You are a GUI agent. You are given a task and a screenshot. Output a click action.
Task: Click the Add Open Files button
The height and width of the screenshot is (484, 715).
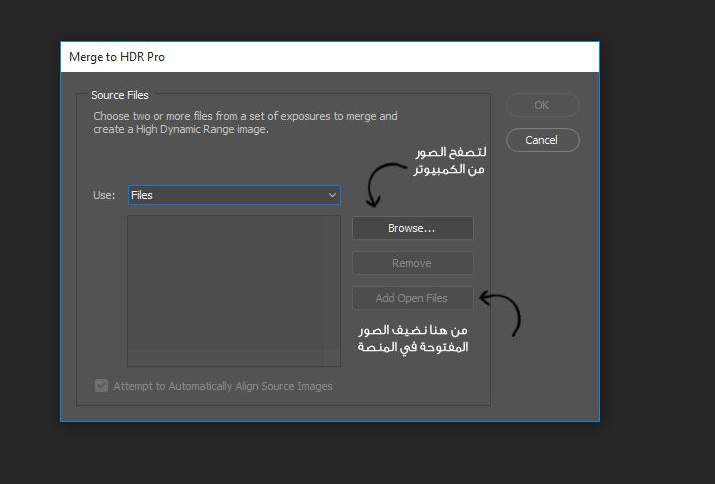pyautogui.click(x=413, y=298)
